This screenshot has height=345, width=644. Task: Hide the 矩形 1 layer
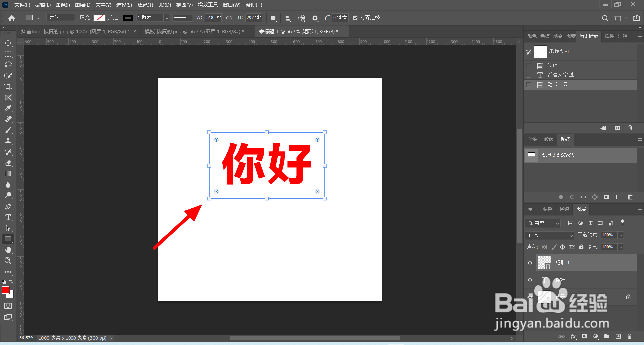(530, 263)
